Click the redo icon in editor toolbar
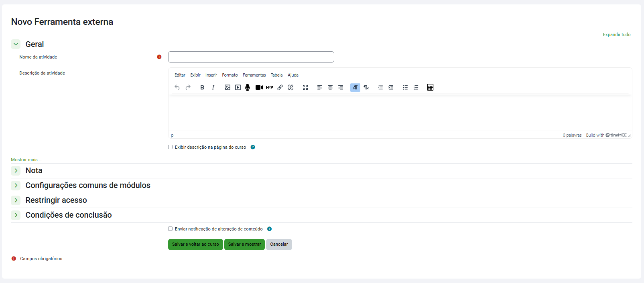The width and height of the screenshot is (644, 283). click(x=188, y=87)
